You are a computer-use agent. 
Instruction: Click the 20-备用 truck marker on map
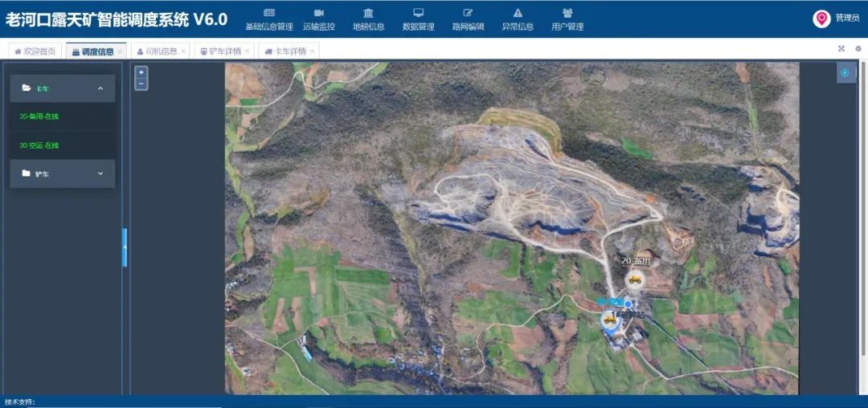click(635, 279)
